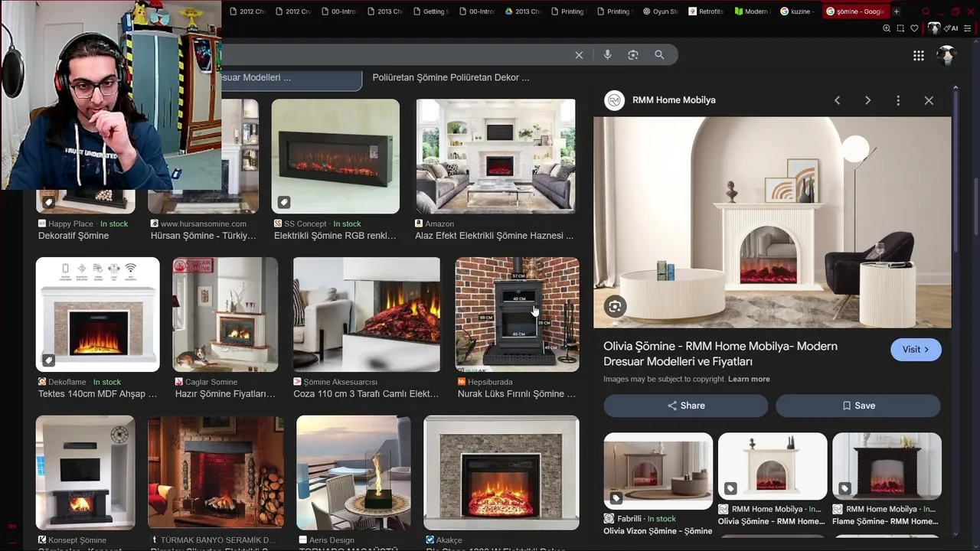Screen dimensions: 980x551
Task: Open the Google account avatar
Action: (x=947, y=55)
